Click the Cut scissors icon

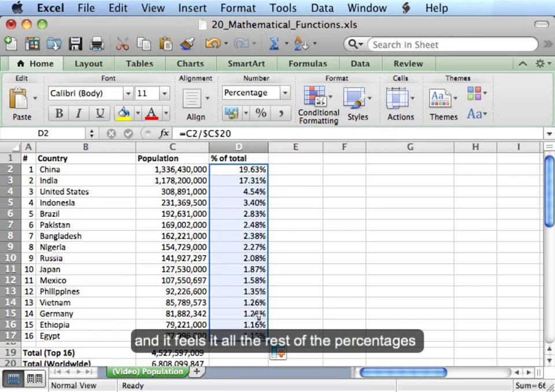click(x=122, y=44)
